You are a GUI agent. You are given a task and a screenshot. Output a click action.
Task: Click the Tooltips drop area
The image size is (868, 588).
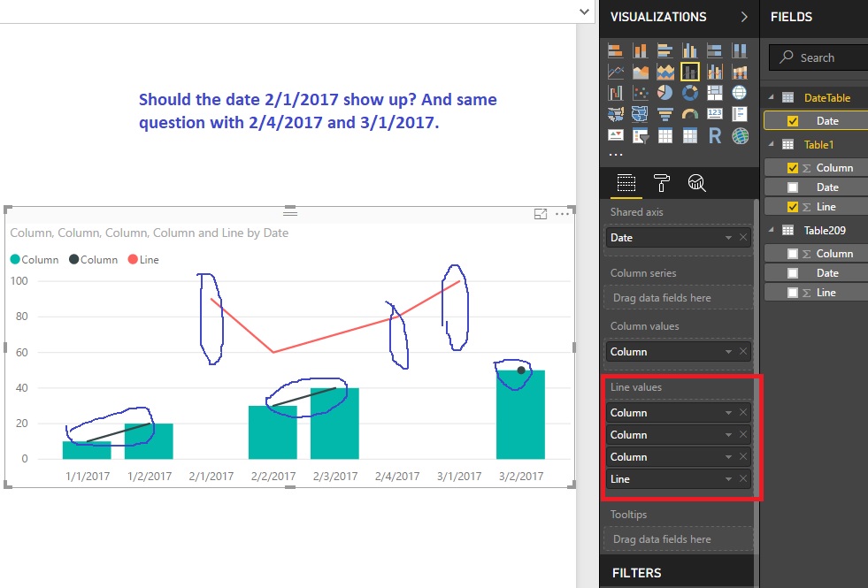click(679, 538)
